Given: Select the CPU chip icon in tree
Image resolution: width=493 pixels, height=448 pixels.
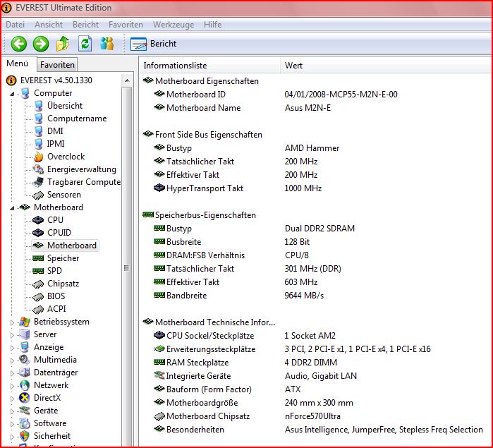Looking at the screenshot, I should click(x=38, y=220).
